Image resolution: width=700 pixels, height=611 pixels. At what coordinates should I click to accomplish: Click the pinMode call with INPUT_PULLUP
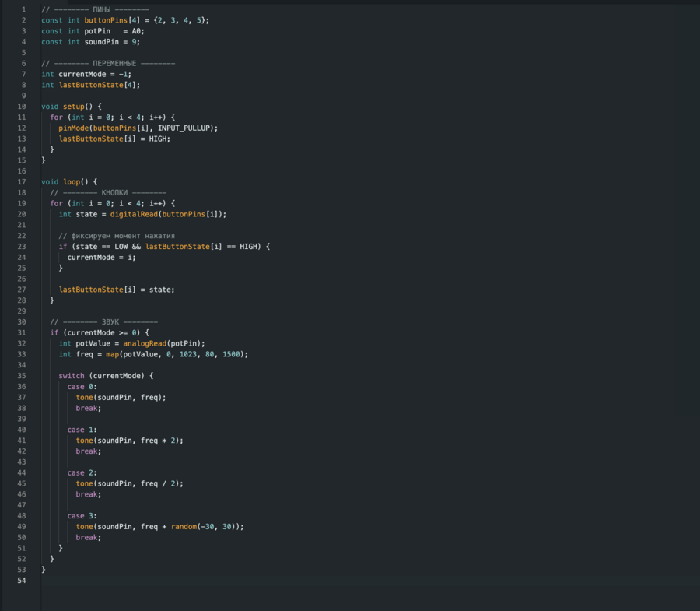pyautogui.click(x=138, y=128)
